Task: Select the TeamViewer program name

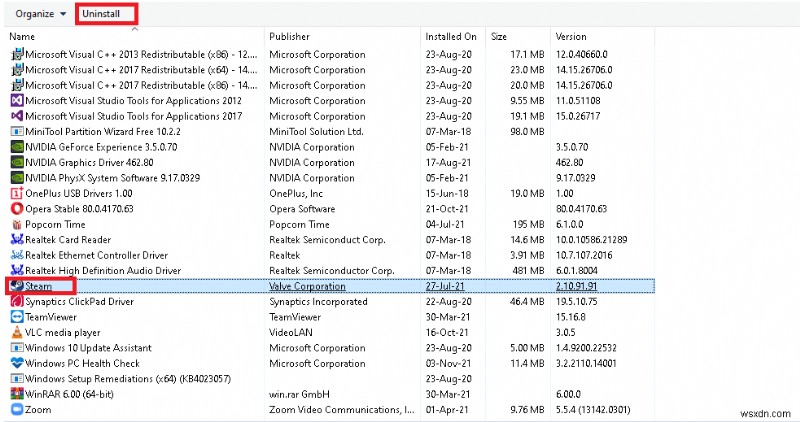Action: (x=51, y=317)
